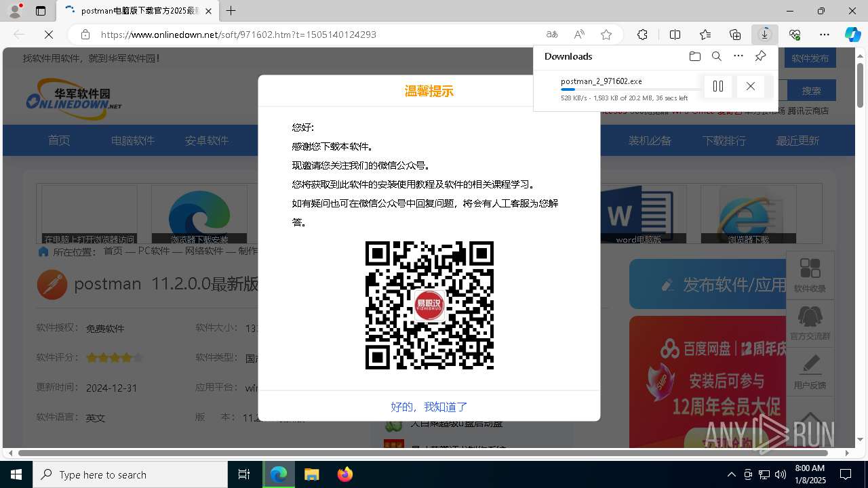Image resolution: width=868 pixels, height=488 pixels.
Task: Open volume control in tray
Action: (x=781, y=474)
